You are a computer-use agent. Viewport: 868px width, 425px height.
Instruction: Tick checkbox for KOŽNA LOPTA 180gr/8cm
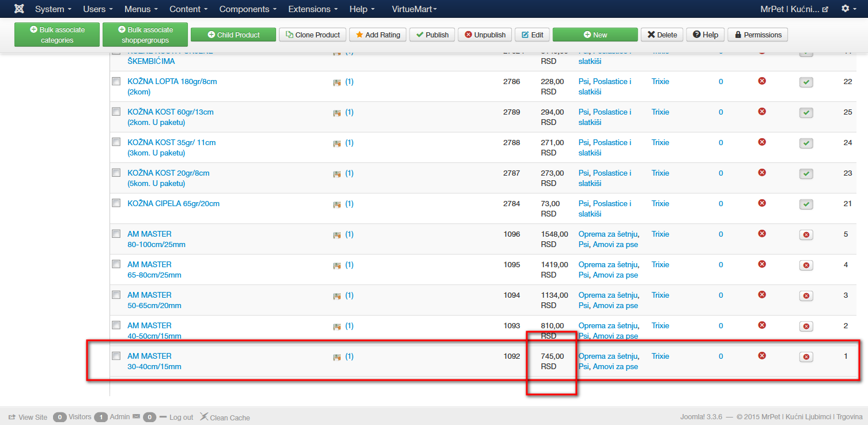pos(116,81)
